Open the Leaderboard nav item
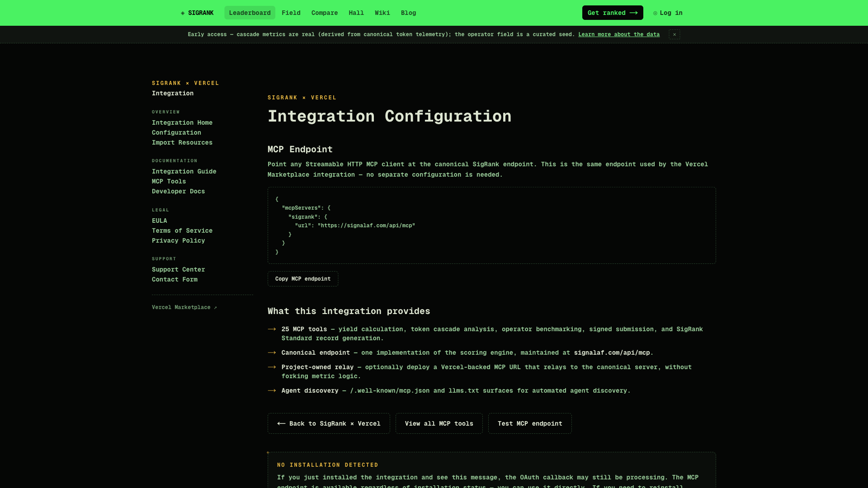The height and width of the screenshot is (488, 868). 250,13
